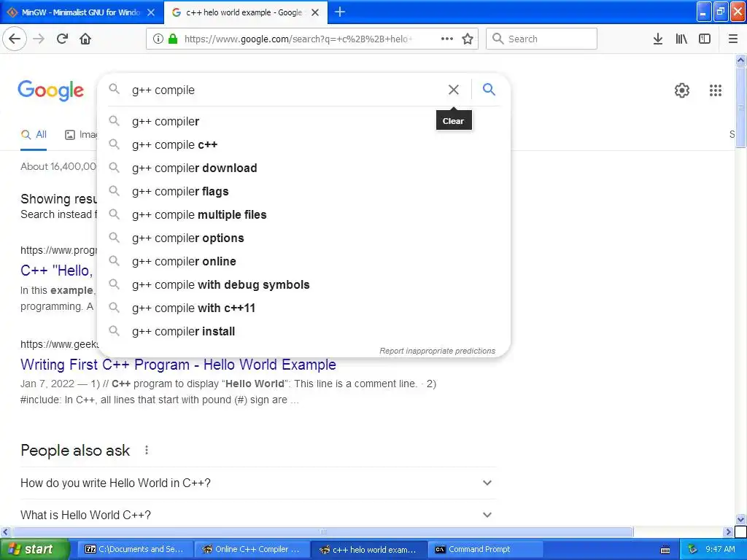Bookmark this page with the star icon

[x=468, y=39]
